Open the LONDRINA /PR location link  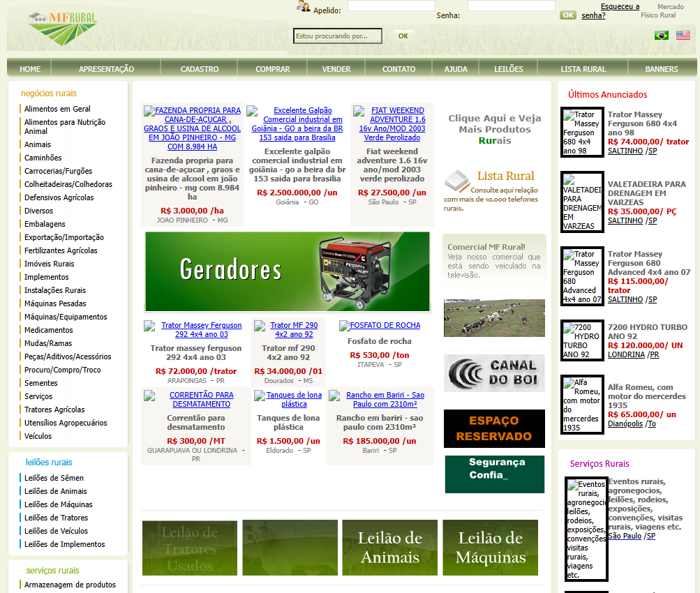[x=633, y=354]
